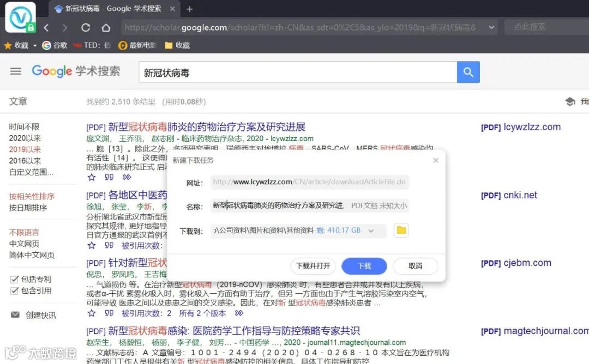Click the browser back arrow
589x364 pixels.
[46, 27]
